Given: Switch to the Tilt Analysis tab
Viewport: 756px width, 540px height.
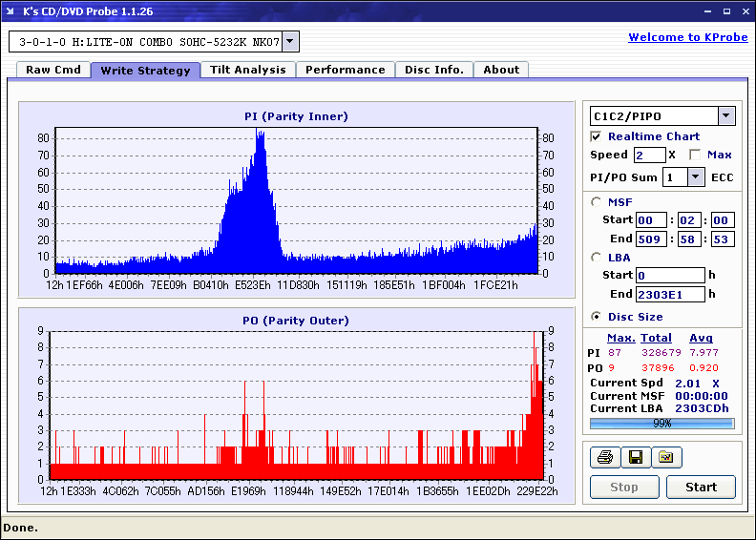Looking at the screenshot, I should pyautogui.click(x=248, y=70).
